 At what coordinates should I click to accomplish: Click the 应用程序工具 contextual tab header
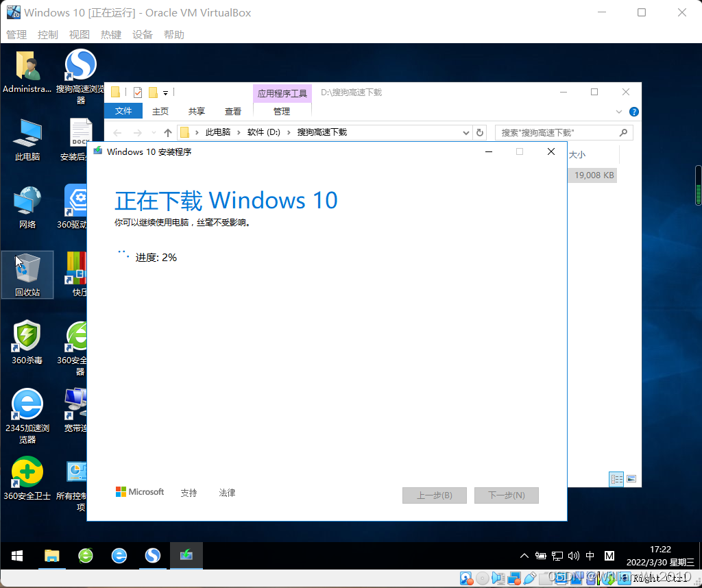[282, 93]
